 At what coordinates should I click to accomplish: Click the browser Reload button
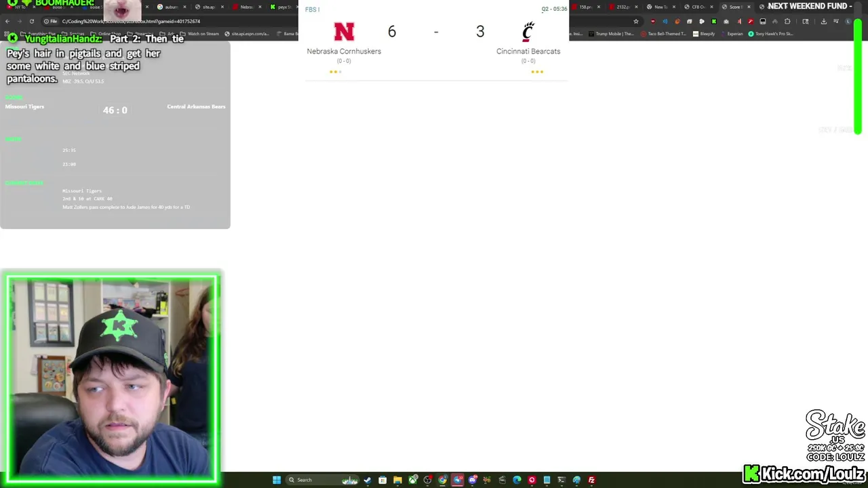(31, 21)
